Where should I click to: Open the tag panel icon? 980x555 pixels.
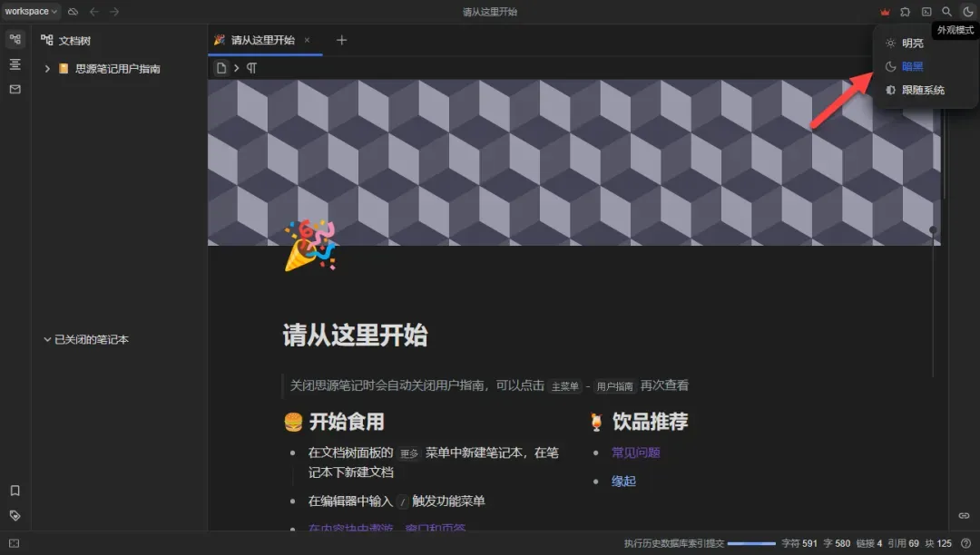15,516
